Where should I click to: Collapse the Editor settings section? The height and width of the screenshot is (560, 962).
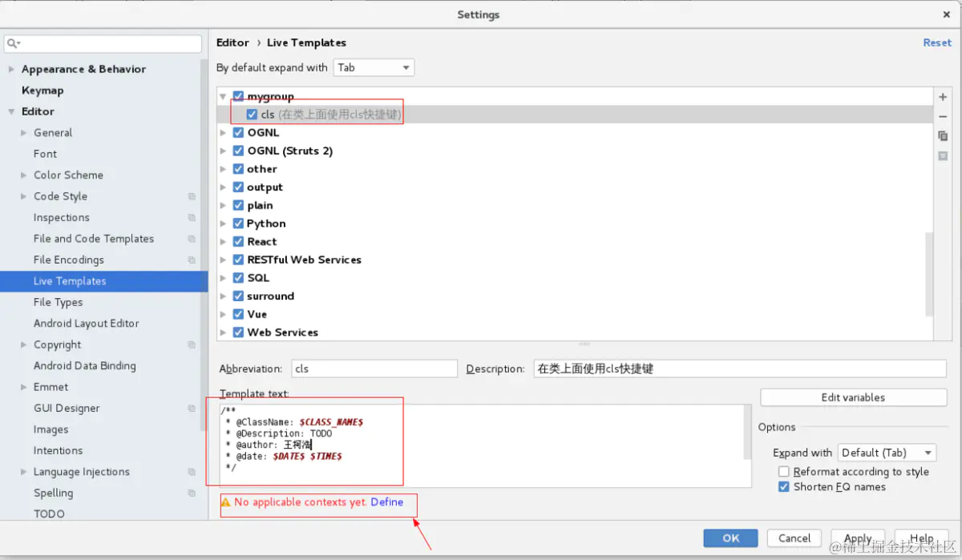[x=11, y=112]
